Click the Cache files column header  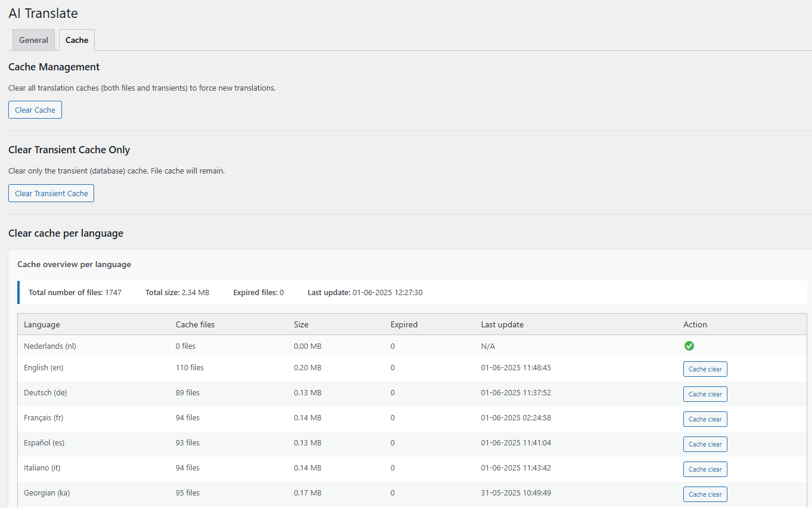[x=195, y=324]
